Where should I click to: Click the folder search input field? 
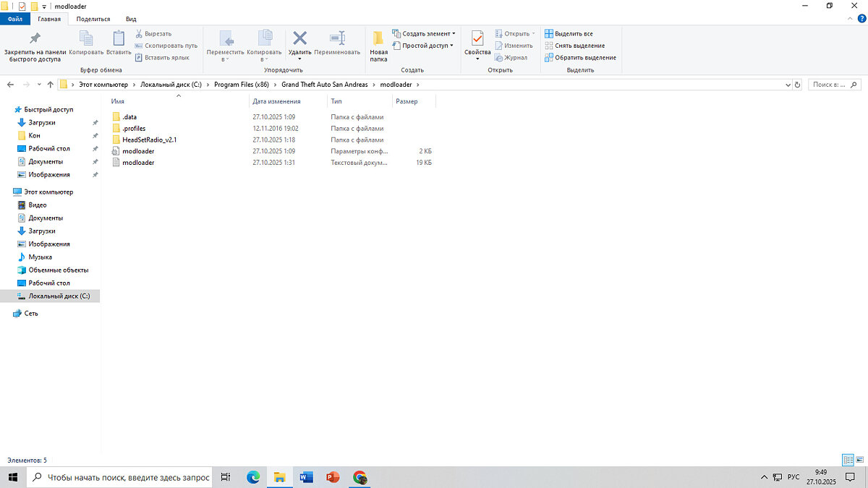[x=833, y=85]
